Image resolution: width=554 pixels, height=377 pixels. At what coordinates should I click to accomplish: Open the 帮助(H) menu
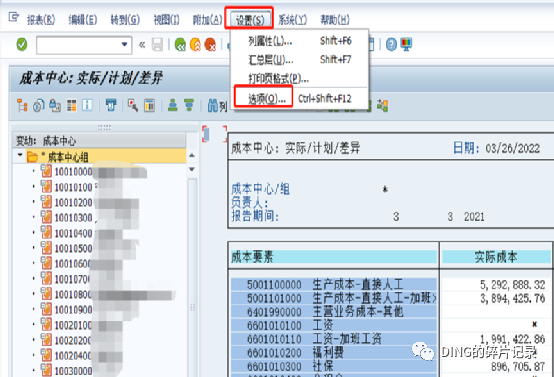click(x=335, y=20)
